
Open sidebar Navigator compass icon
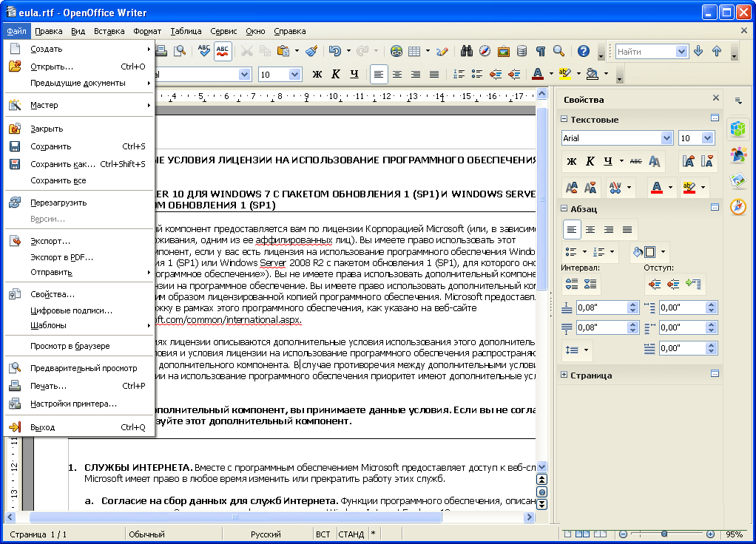pos(738,207)
